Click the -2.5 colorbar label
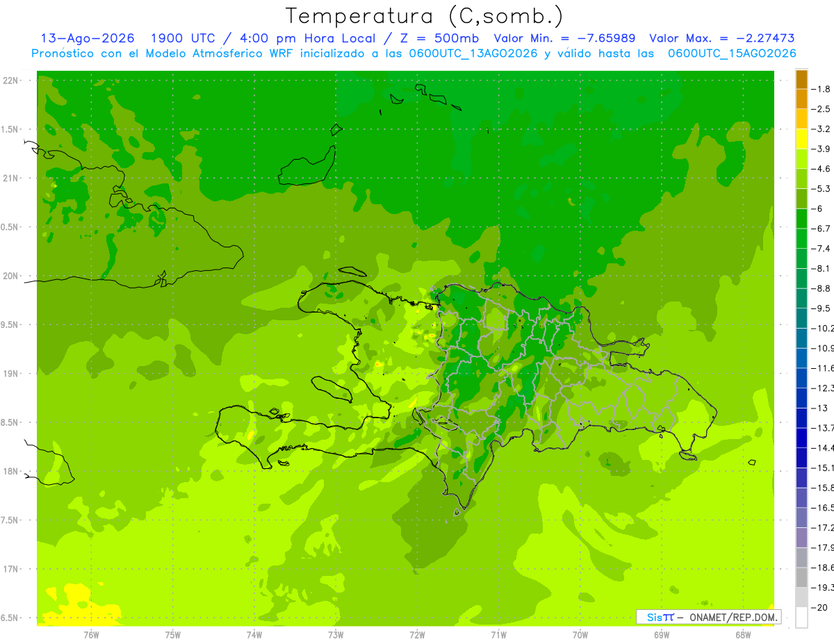Screen dimensions: 834x644 [x=822, y=109]
